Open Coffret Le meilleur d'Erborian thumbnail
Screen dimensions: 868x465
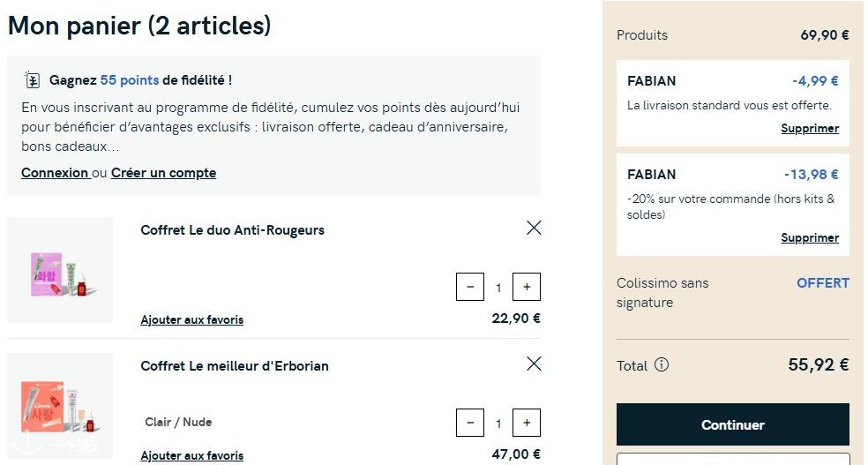60,406
